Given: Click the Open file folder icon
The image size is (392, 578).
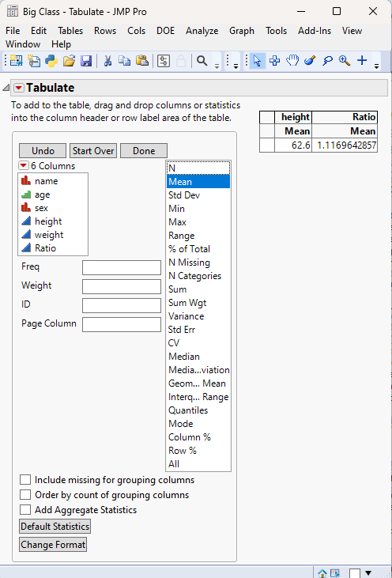Looking at the screenshot, I should coord(69,61).
